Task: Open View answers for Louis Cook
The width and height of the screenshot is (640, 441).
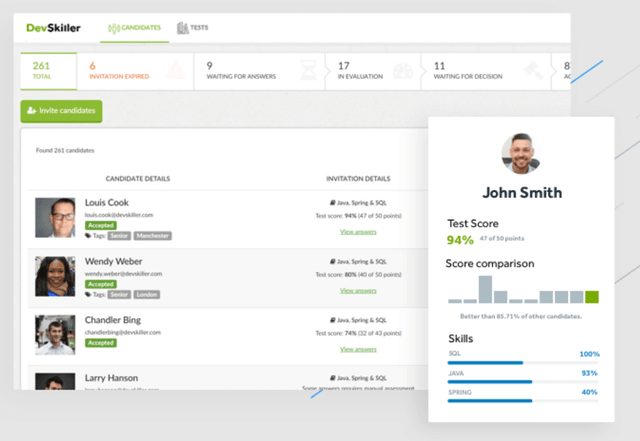Action: coord(358,231)
